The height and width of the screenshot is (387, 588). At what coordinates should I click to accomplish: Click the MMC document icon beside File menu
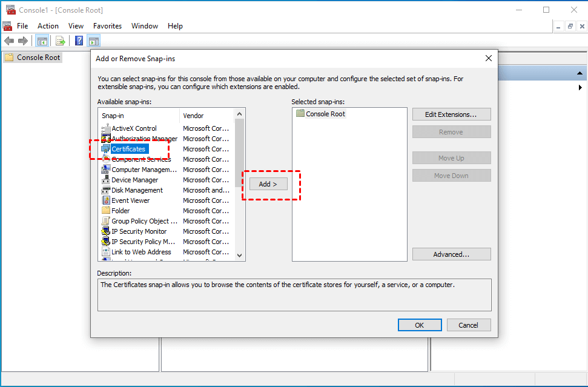click(7, 26)
